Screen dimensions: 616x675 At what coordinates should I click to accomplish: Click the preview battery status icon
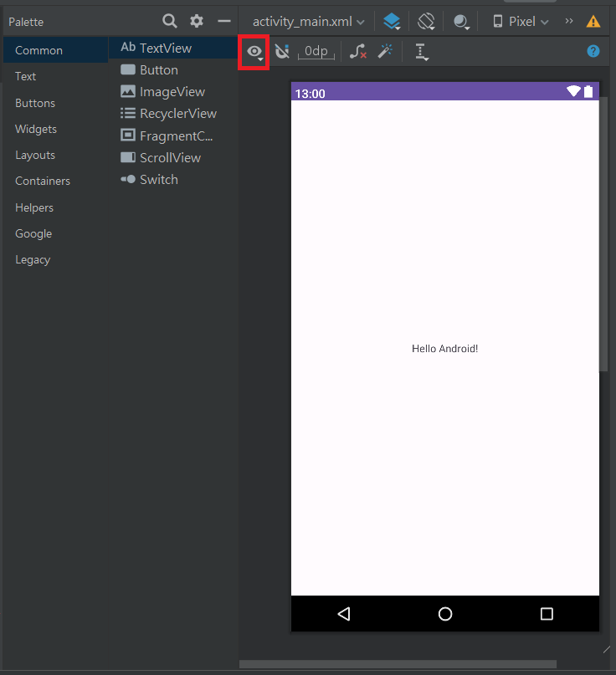[x=588, y=91]
